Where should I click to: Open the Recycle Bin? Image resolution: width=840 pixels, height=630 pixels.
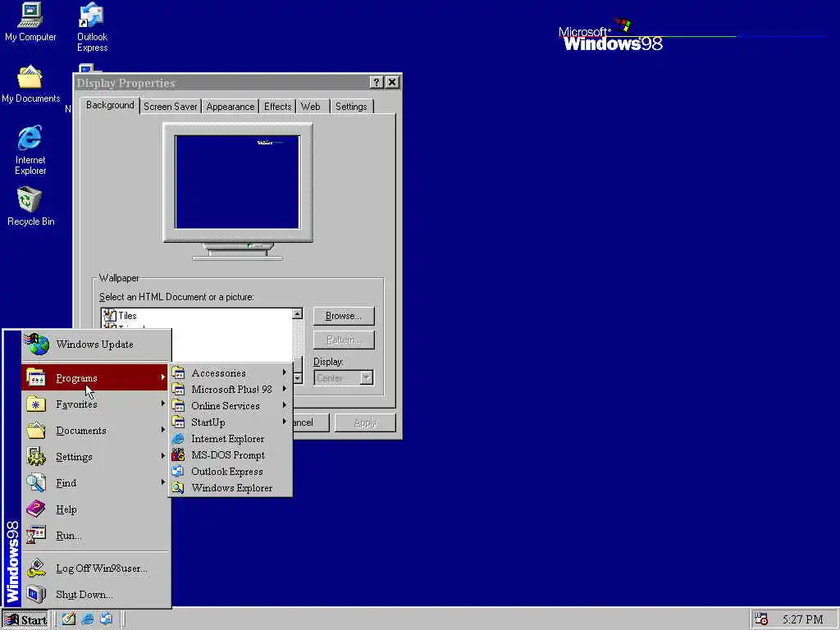[30, 206]
